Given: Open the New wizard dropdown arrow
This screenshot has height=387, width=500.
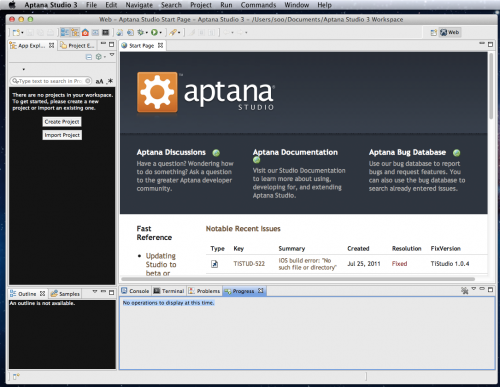Looking at the screenshot, I should (22, 33).
